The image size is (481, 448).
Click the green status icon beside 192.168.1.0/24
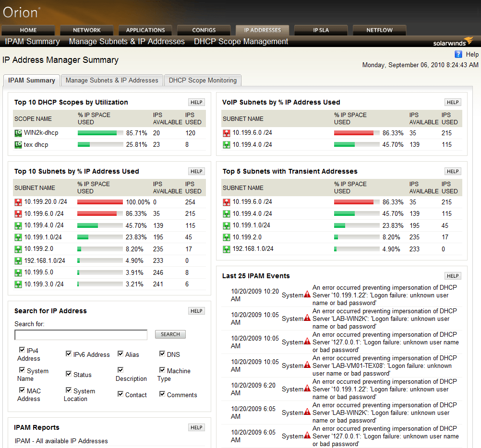18,260
